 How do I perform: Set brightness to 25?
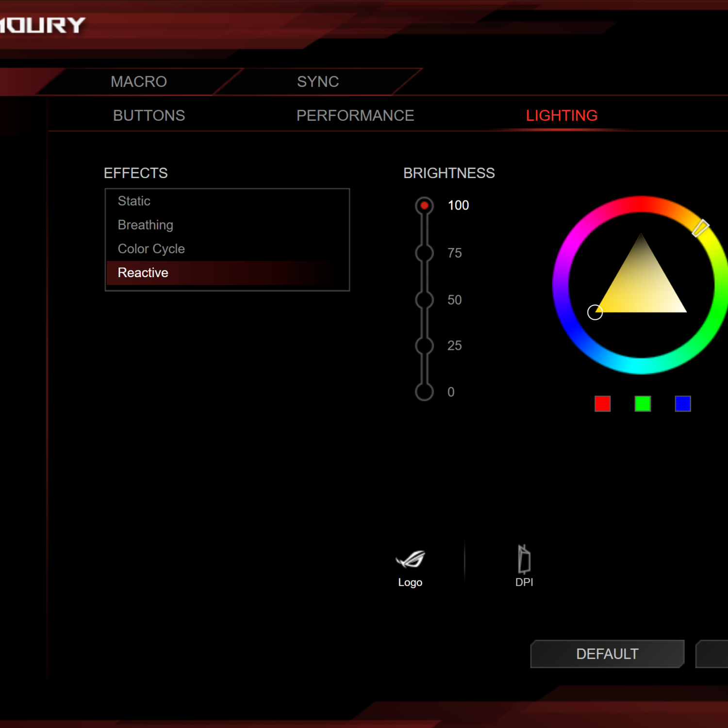pos(424,346)
